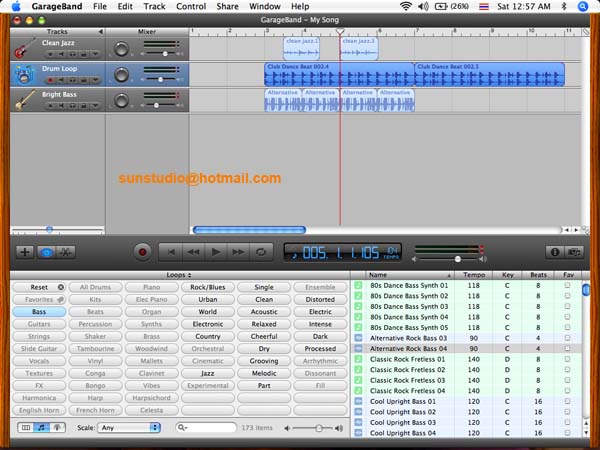The image size is (600, 450).
Task: Open the Edit menu
Action: [x=125, y=7]
